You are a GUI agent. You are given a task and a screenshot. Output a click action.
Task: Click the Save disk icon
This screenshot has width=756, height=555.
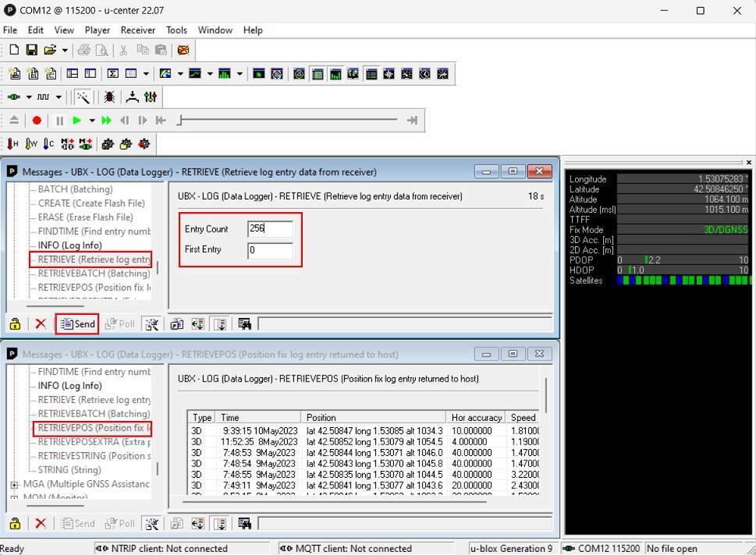(x=32, y=50)
